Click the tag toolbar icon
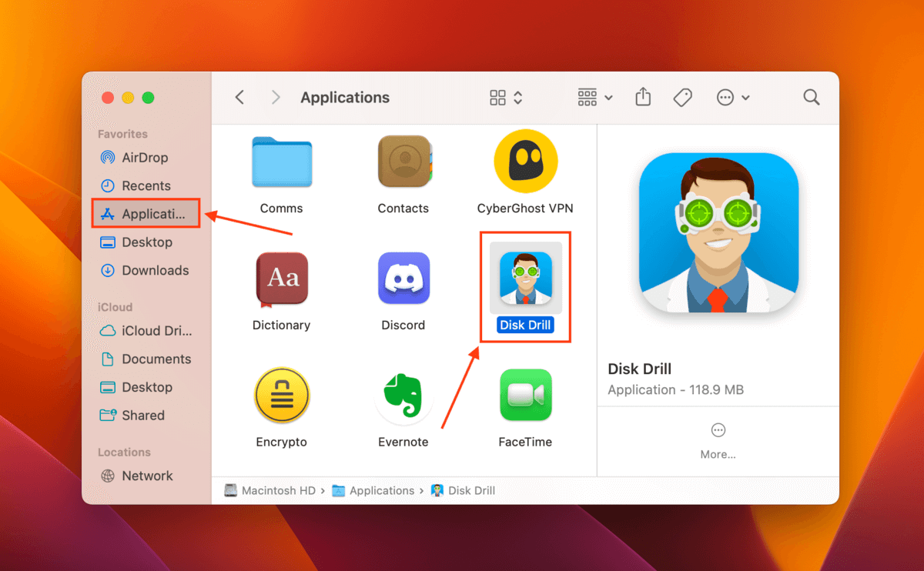Viewport: 924px width, 571px height. tap(682, 98)
